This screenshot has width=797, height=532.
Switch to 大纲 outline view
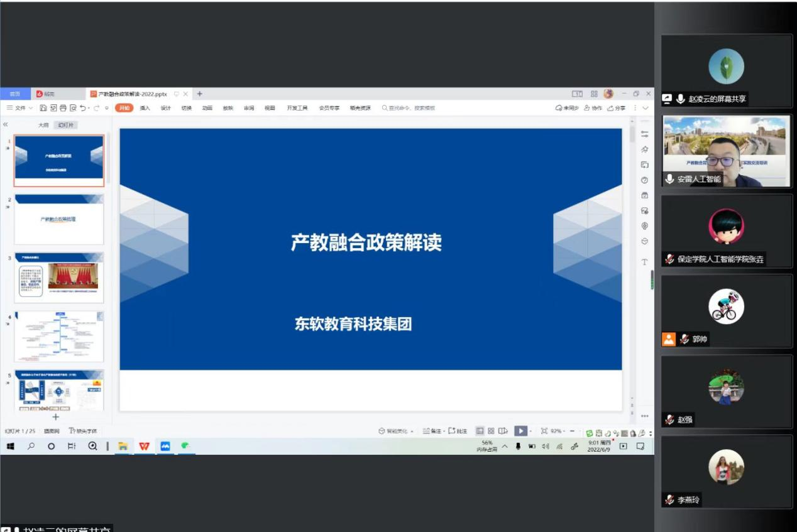tap(43, 125)
